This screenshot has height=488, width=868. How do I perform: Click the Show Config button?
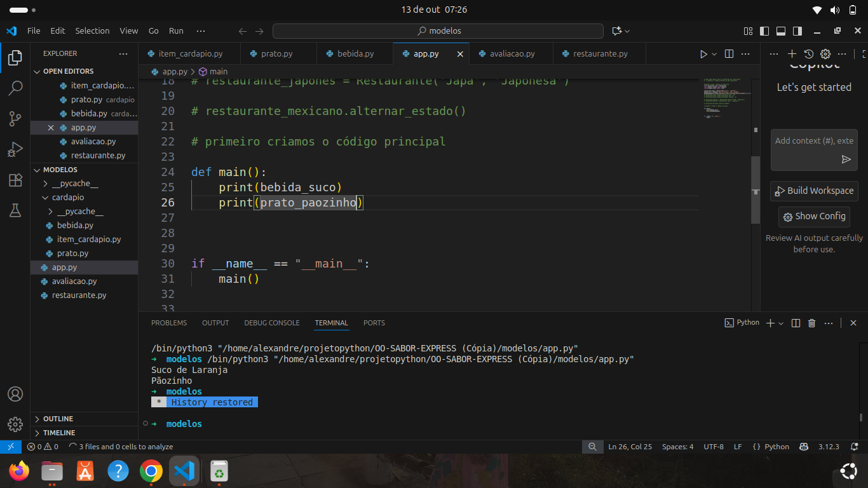813,217
